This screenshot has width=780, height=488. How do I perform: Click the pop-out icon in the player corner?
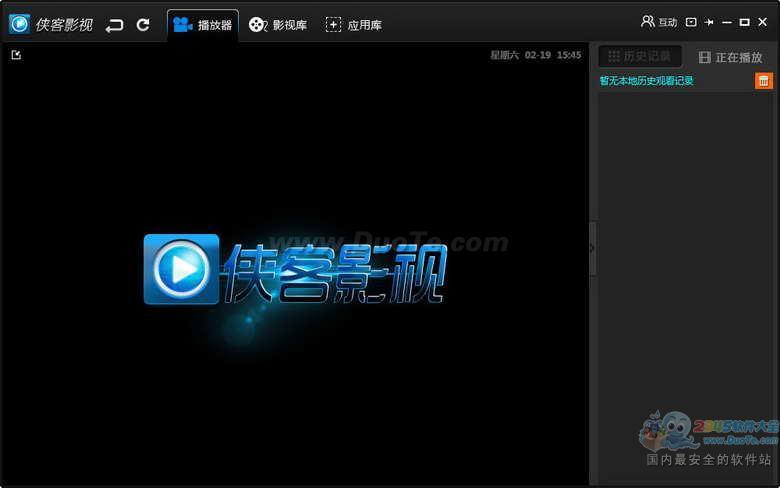[16, 55]
